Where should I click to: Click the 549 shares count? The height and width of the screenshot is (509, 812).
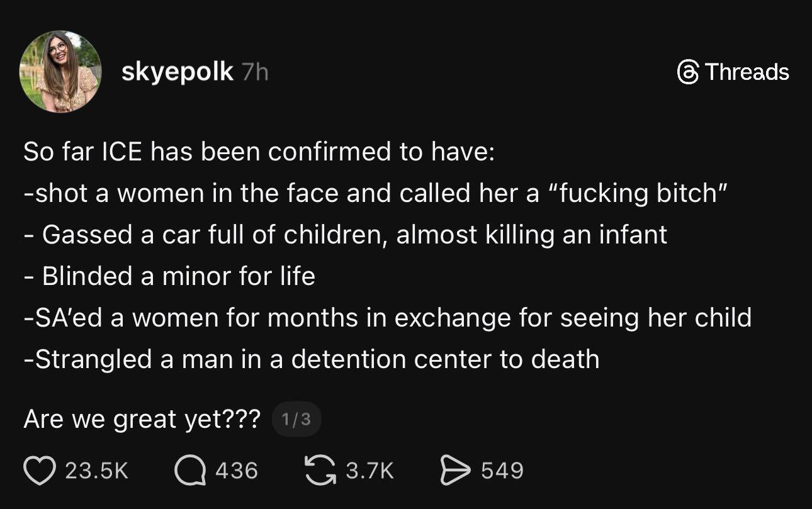pos(502,471)
